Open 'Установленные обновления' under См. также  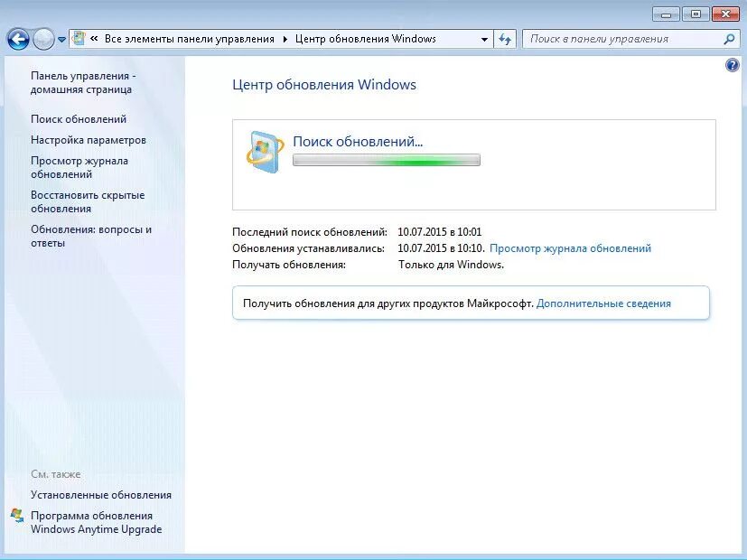tap(101, 495)
